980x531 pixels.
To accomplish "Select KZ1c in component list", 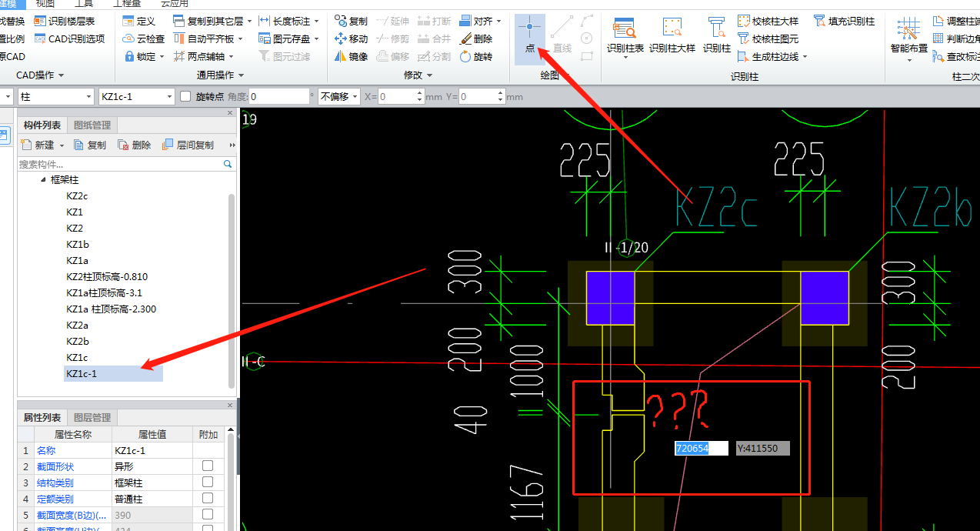I will click(x=77, y=357).
